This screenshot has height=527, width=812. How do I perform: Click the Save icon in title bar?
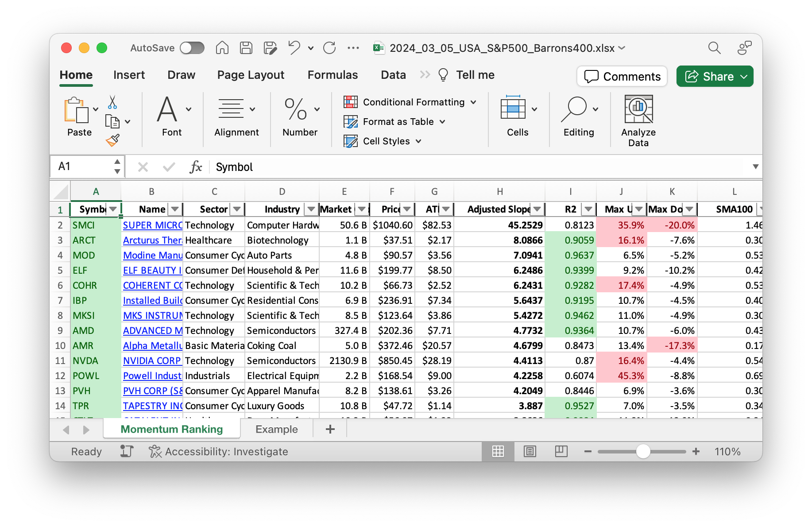(x=246, y=48)
